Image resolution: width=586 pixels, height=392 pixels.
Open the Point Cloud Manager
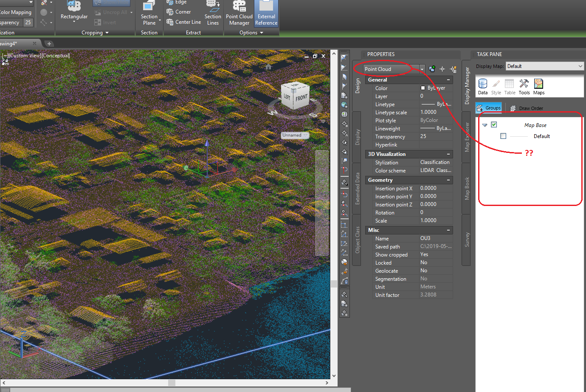(x=239, y=14)
